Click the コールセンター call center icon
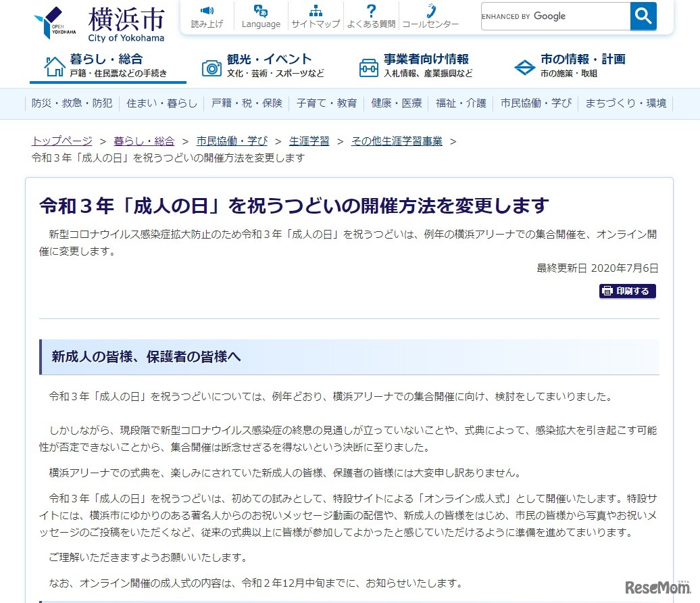700x603 pixels. pyautogui.click(x=431, y=10)
